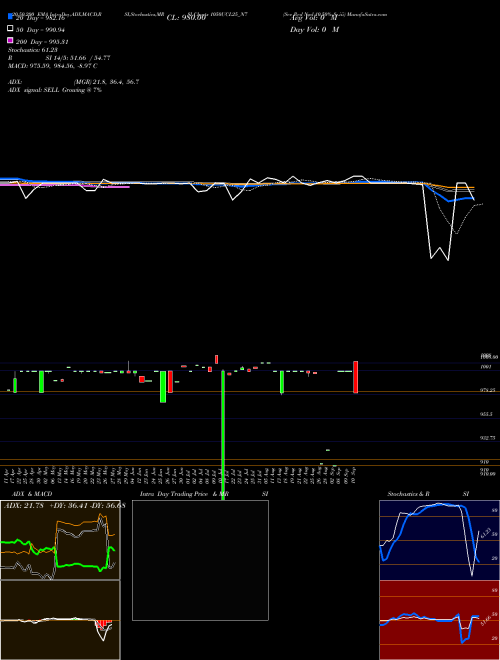Click the 'Day Vol: 0 M' label
500x660 pixels.
tap(314, 30)
